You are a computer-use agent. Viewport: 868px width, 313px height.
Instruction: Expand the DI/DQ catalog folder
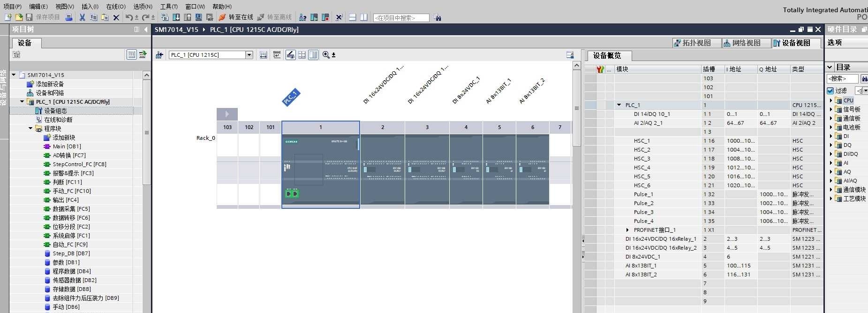click(831, 154)
